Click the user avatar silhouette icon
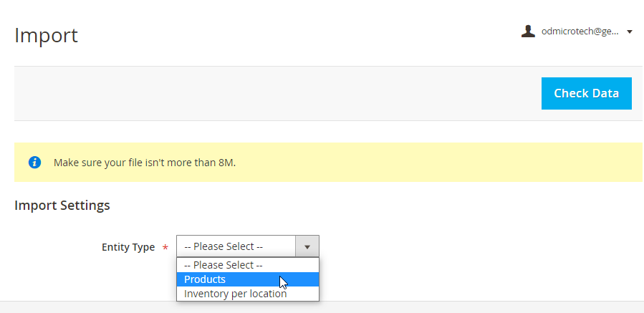Viewport: 644px width, 313px height. [528, 32]
